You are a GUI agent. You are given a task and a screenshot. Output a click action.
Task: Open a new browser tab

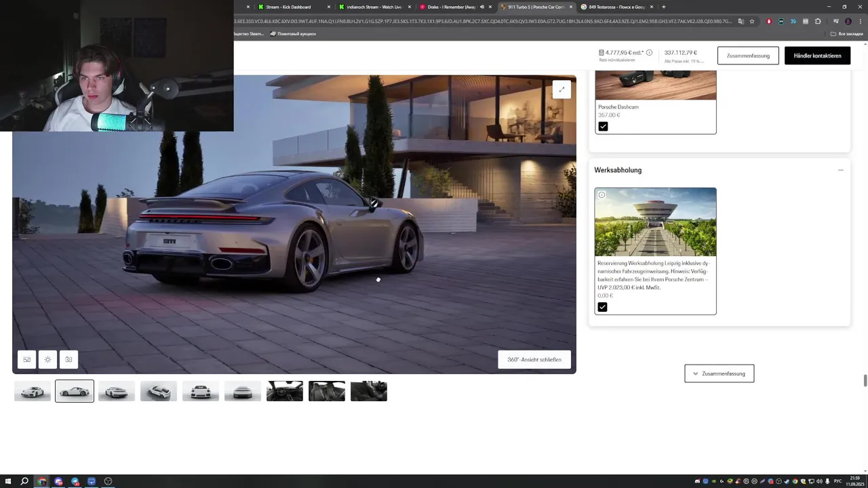[663, 7]
